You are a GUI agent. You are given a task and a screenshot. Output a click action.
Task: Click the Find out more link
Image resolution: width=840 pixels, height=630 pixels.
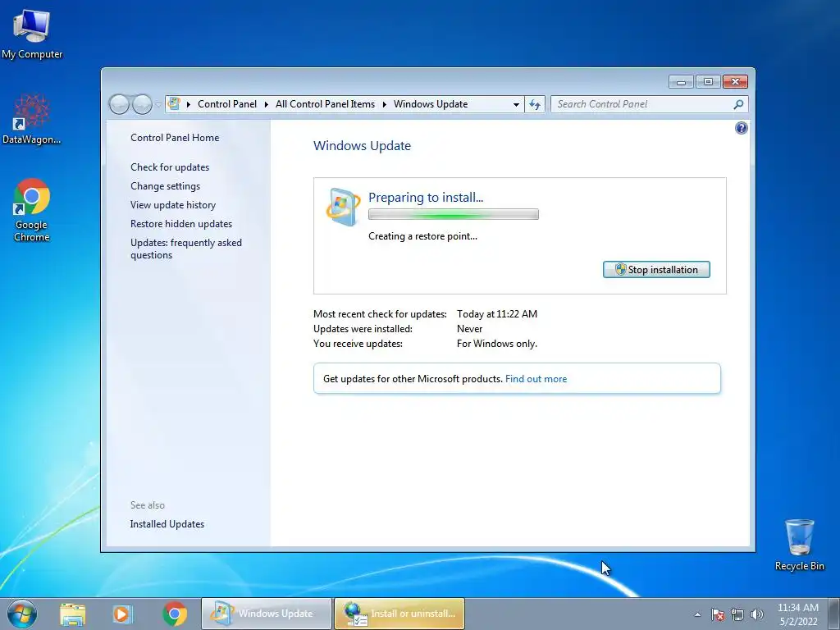[x=536, y=379]
